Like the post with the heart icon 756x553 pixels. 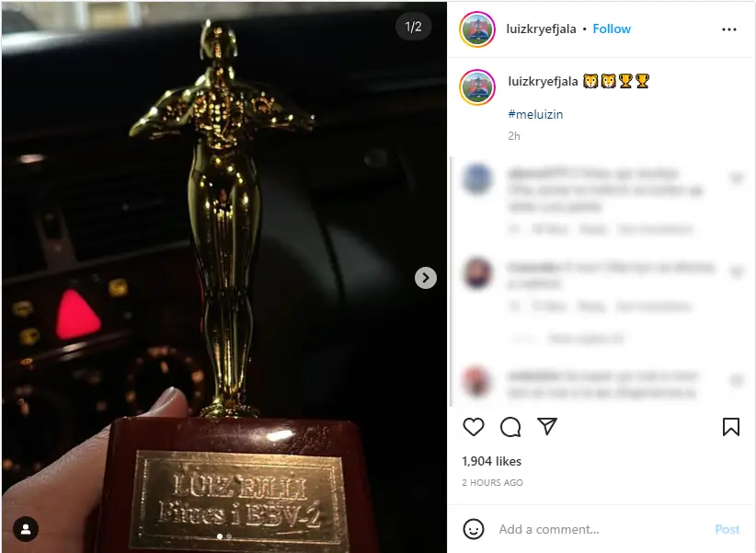pyautogui.click(x=473, y=427)
